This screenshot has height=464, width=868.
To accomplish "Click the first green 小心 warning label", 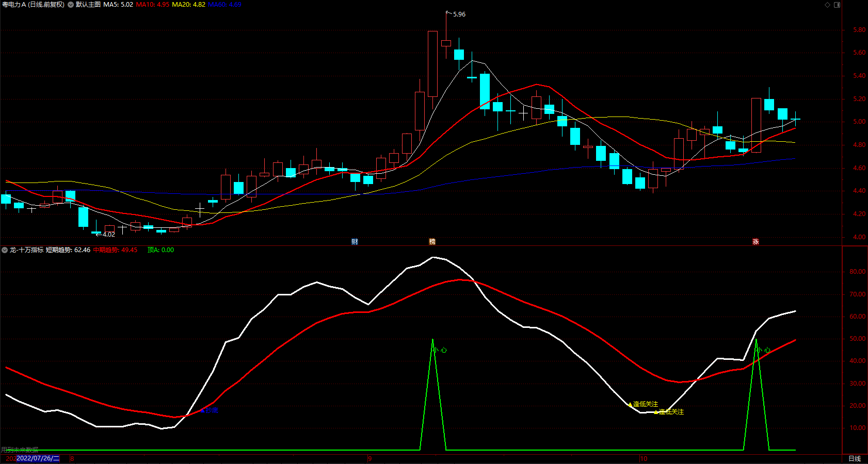I will click(x=440, y=350).
